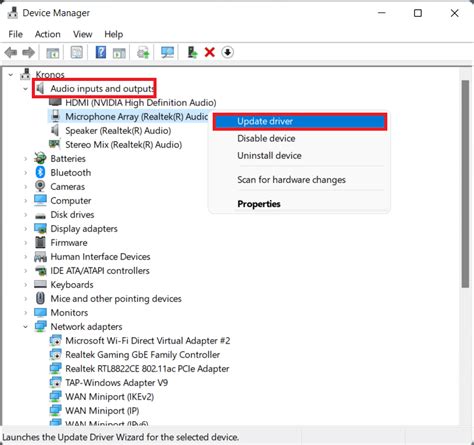Click the Device Manager title bar icon
Image resolution: width=474 pixels, height=445 pixels.
[x=12, y=13]
